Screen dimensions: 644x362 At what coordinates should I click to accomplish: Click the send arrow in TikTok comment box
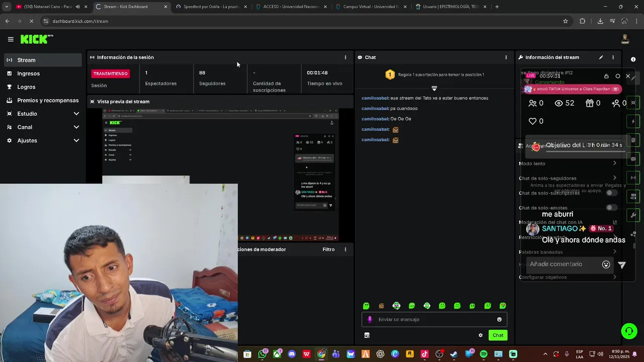tap(622, 265)
